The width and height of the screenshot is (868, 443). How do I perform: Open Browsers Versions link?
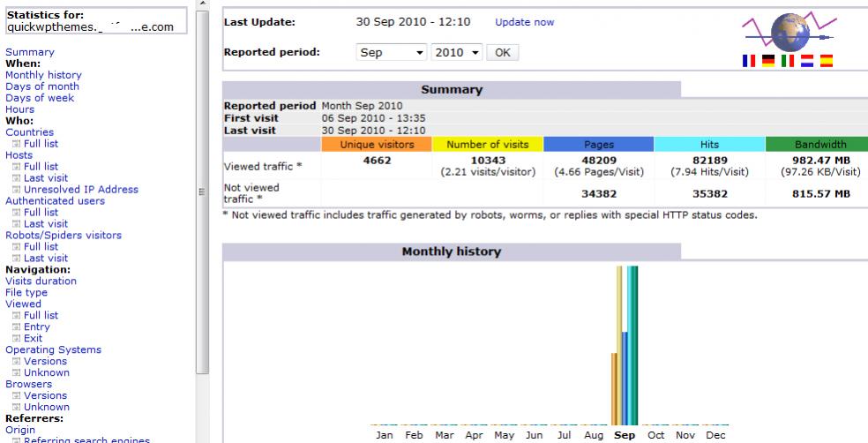coord(45,396)
